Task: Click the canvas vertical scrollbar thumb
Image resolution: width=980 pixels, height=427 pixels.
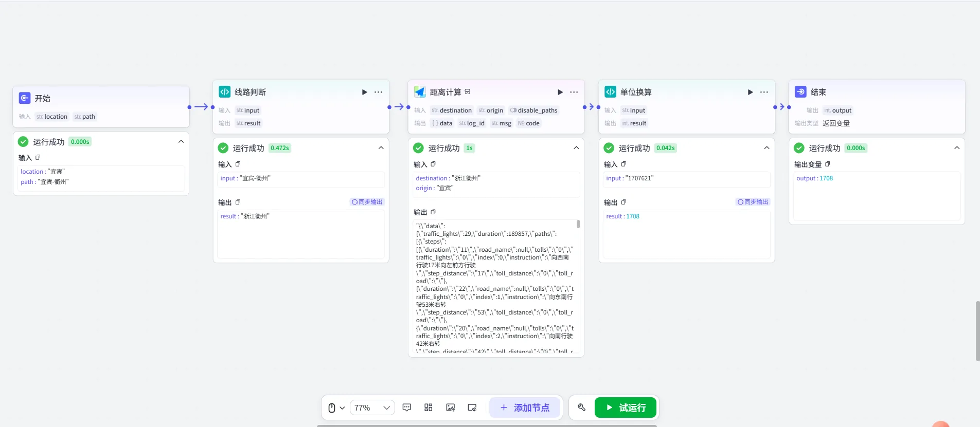Action: click(x=977, y=331)
